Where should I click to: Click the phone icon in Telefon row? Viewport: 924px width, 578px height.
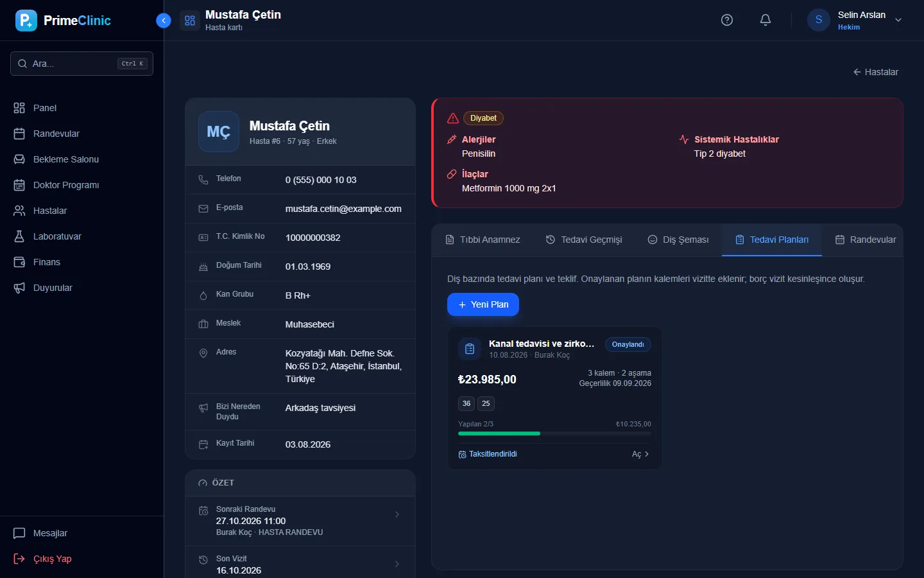point(203,180)
